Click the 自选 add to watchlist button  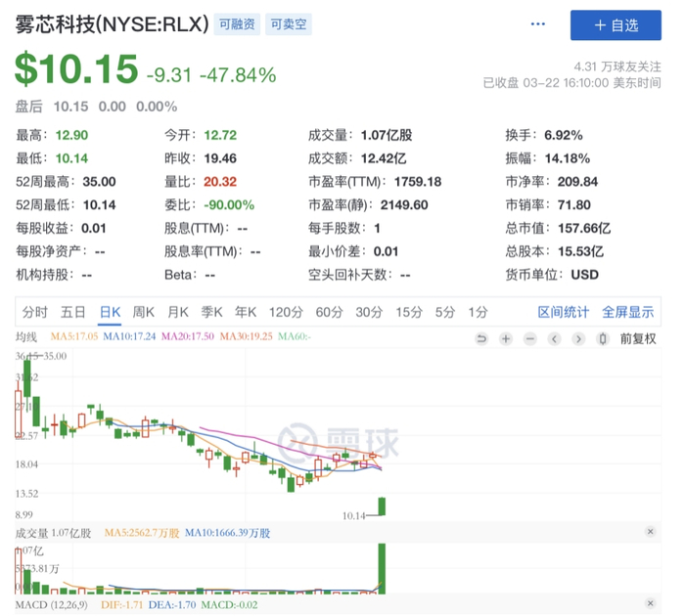point(617,25)
